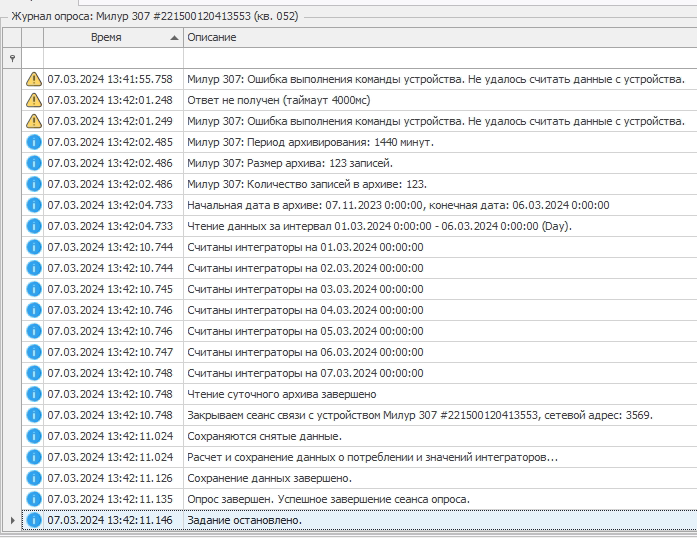Viewport: 697px width, 538px height.
Task: Click timestamp 07.03.2024 13:42:04.733 of Чтение данных row
Action: click(110, 226)
